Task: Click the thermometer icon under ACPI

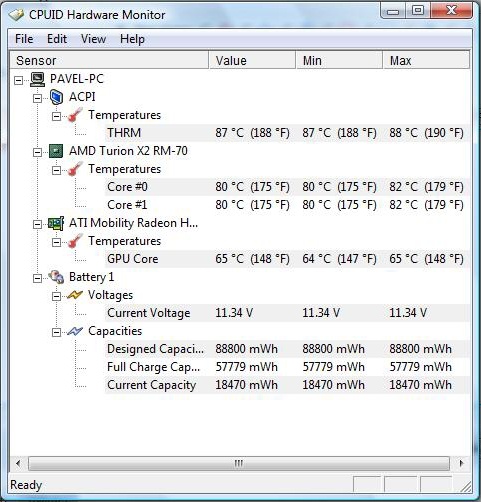Action: [75, 115]
